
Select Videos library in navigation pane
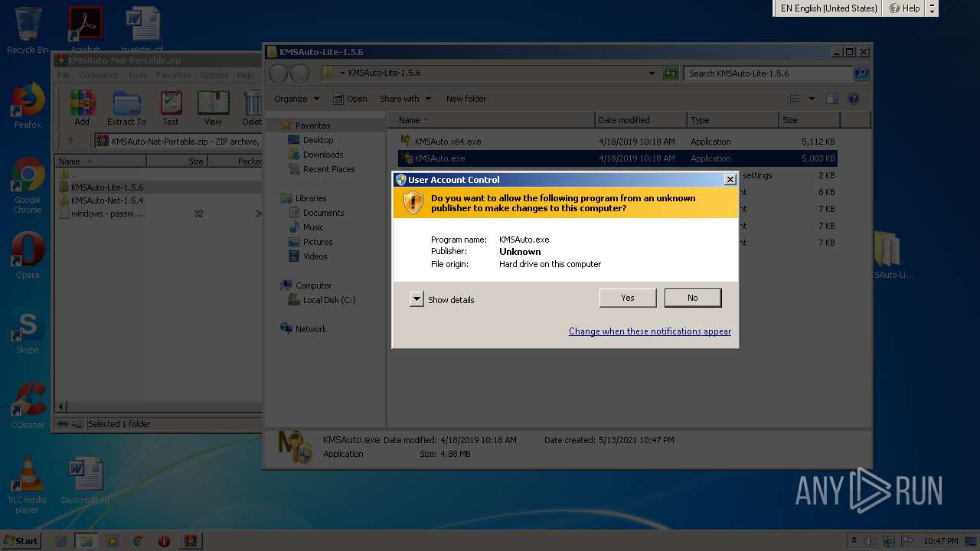[315, 256]
